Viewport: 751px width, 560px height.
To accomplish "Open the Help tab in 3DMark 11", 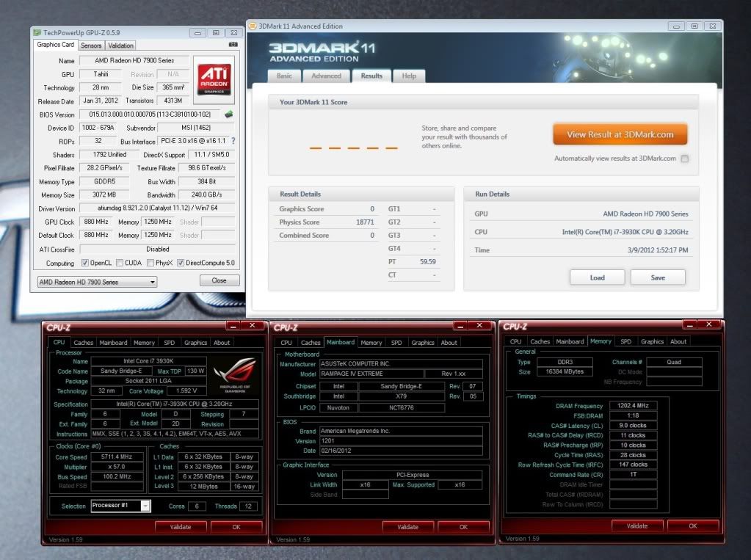I will coord(409,76).
